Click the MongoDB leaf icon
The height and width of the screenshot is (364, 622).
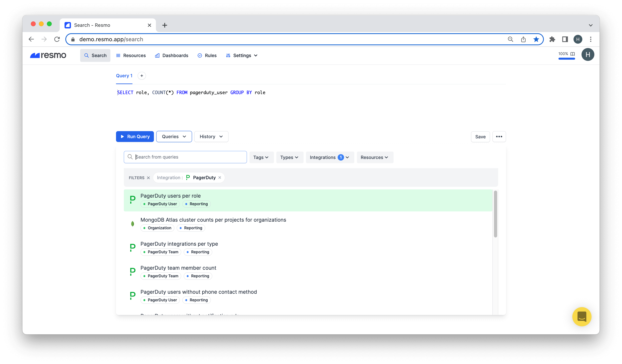(x=132, y=224)
